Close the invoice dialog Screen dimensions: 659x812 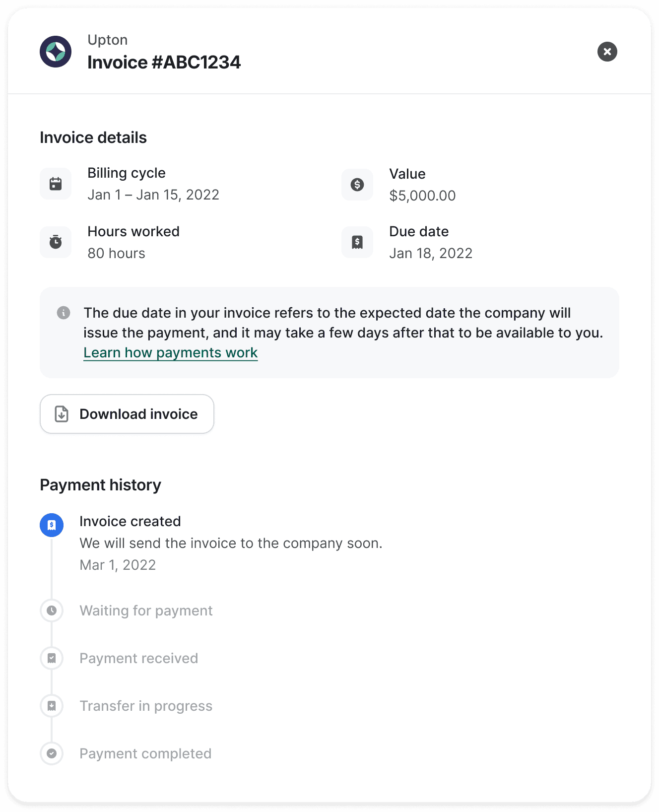607,52
